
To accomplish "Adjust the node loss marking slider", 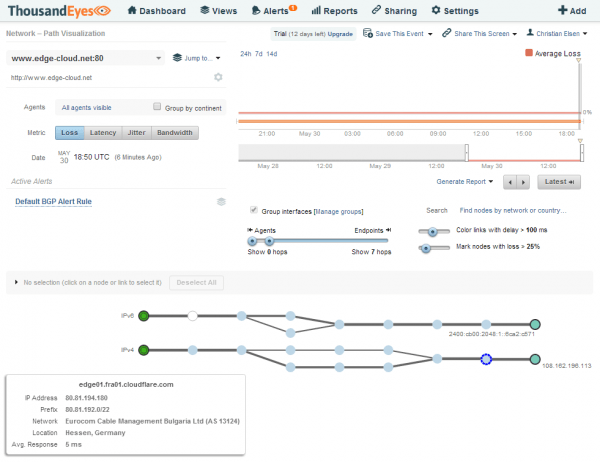I will pyautogui.click(x=426, y=248).
